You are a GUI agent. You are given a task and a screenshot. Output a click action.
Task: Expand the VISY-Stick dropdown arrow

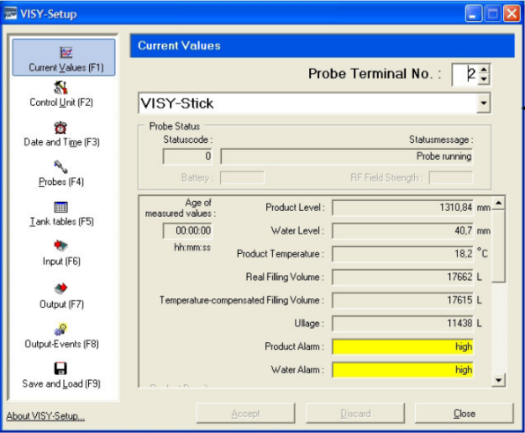tap(483, 103)
